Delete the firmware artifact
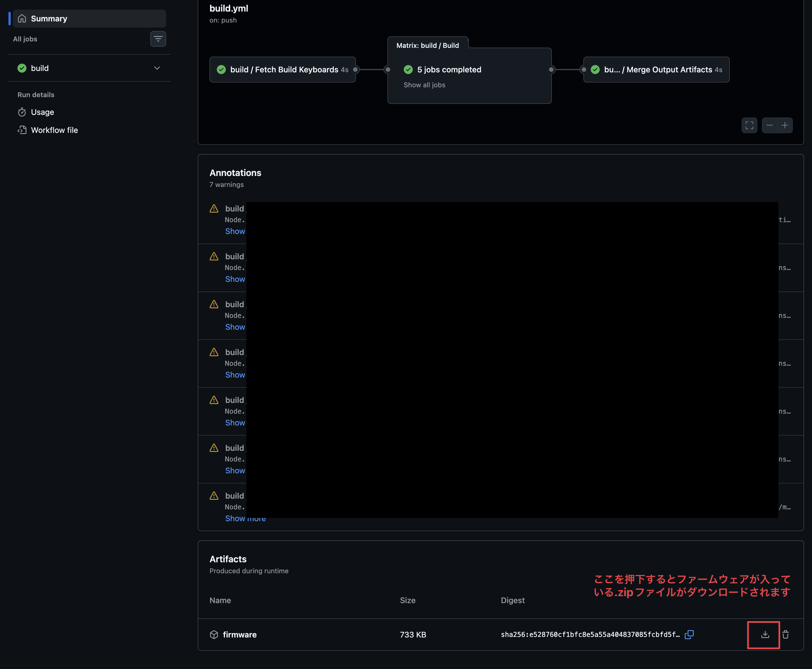812x669 pixels. tap(786, 635)
